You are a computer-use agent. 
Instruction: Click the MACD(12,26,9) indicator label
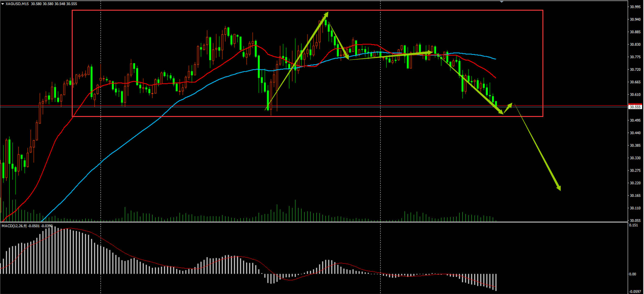pyautogui.click(x=14, y=226)
